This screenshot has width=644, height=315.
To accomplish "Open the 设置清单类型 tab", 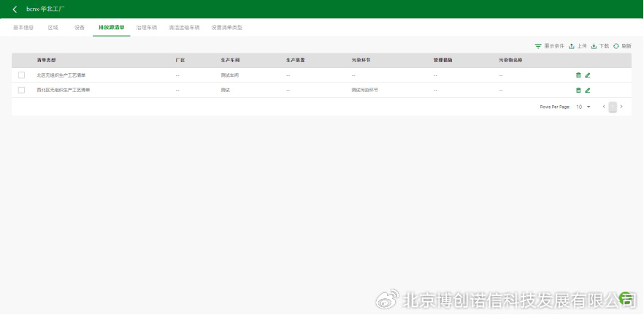I will tap(226, 28).
